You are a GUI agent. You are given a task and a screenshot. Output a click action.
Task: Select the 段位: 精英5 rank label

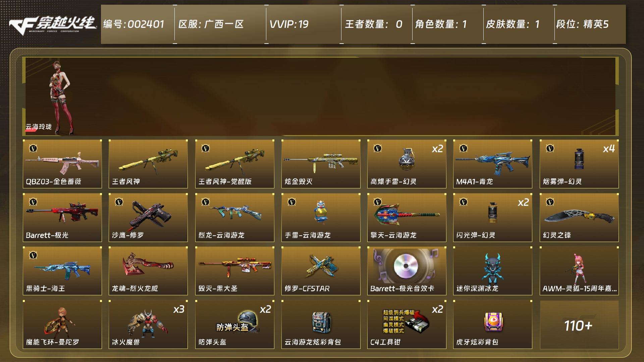(582, 24)
